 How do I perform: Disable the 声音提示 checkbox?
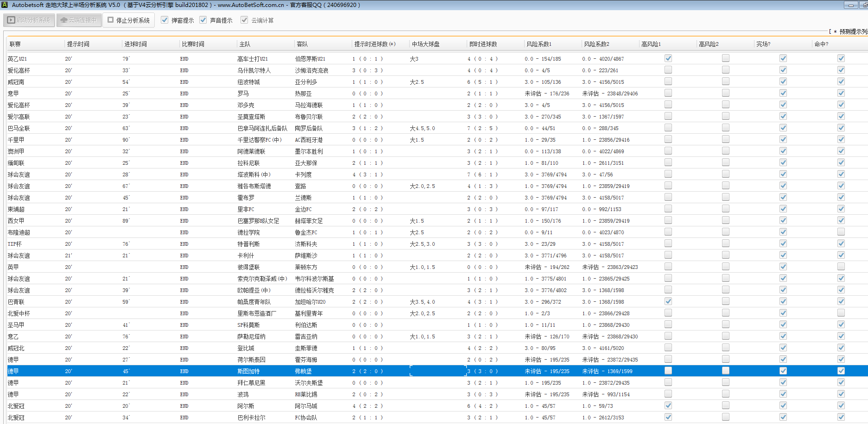point(203,20)
